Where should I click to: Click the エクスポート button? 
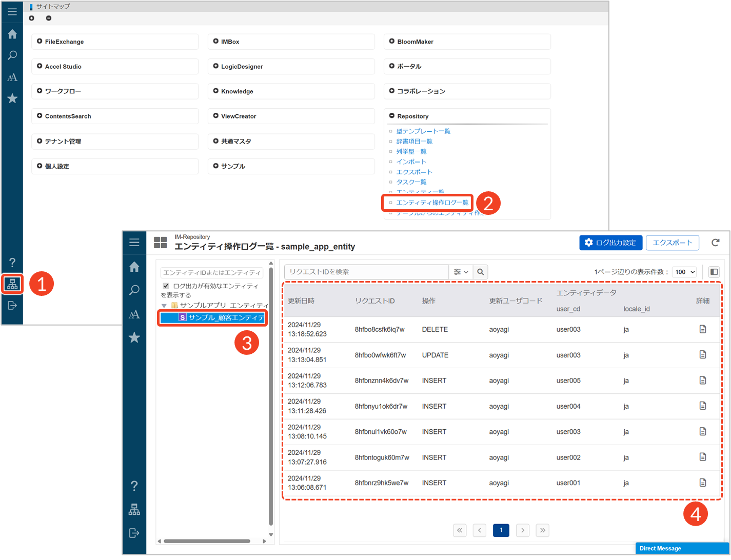(x=672, y=243)
